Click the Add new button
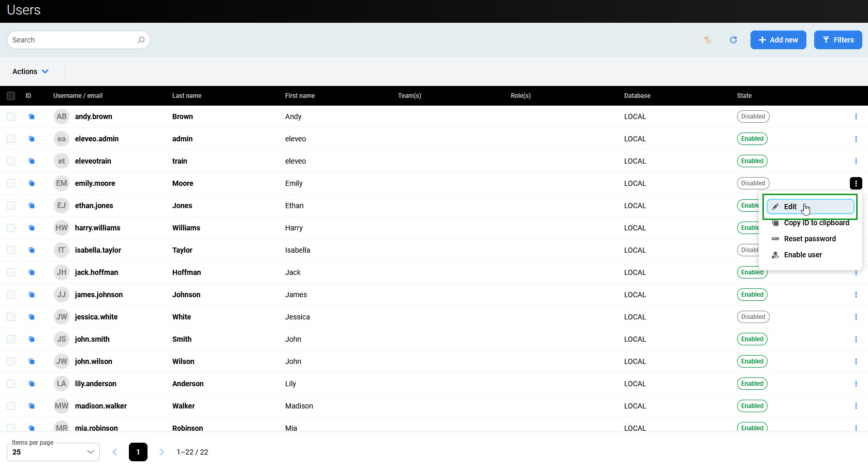The height and width of the screenshot is (467, 868). coord(778,40)
